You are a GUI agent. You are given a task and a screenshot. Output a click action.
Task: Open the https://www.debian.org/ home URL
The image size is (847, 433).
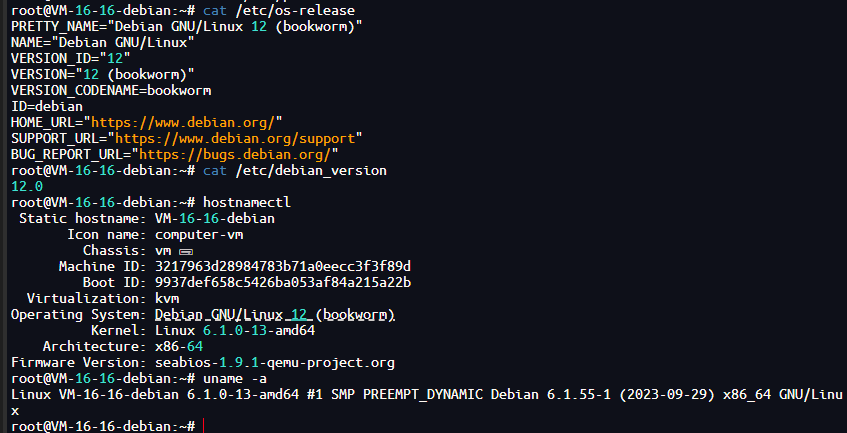(x=183, y=123)
